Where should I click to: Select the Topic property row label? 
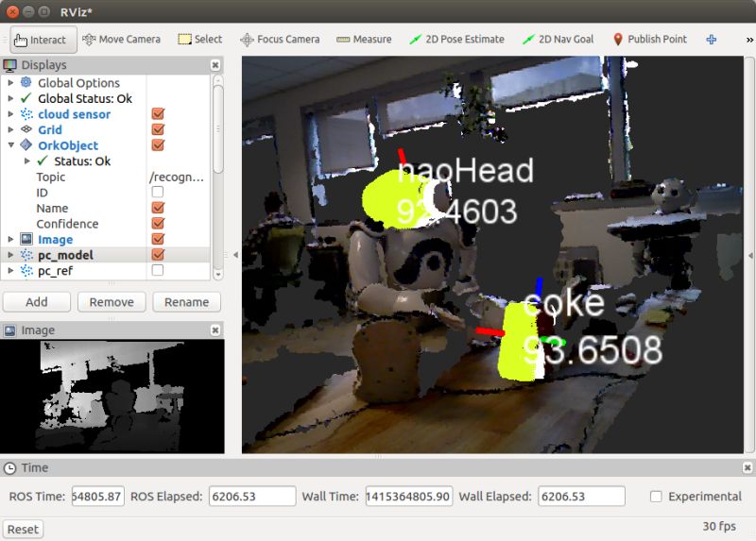point(51,177)
